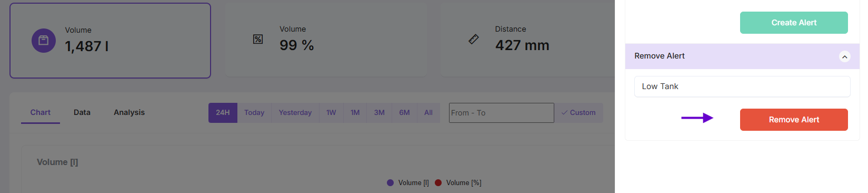Toggle Volume [%] legend series
This screenshot has height=193, width=868.
pyautogui.click(x=458, y=183)
